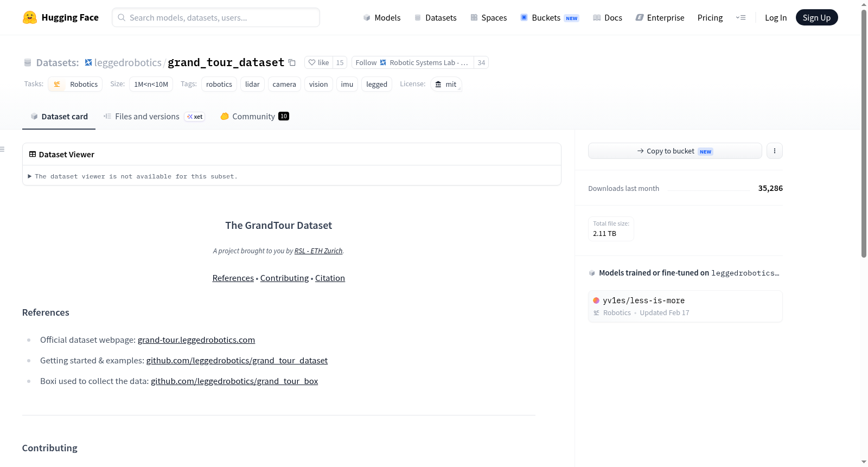Click the mit license tag

coord(446,84)
